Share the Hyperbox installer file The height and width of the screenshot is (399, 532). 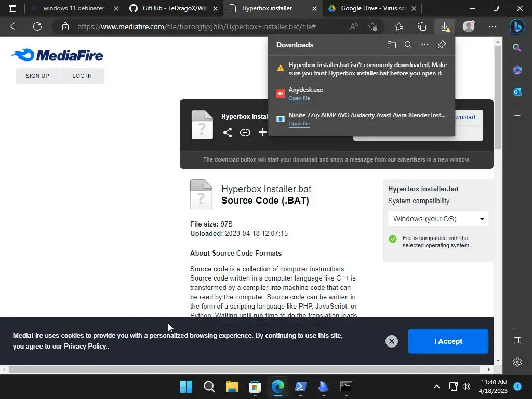pyautogui.click(x=228, y=132)
